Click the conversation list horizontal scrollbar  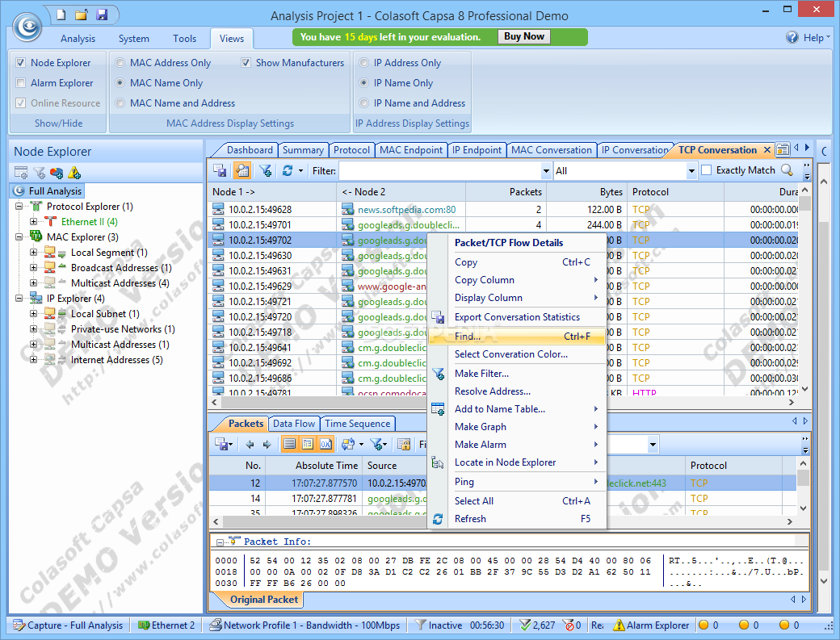pyautogui.click(x=503, y=401)
